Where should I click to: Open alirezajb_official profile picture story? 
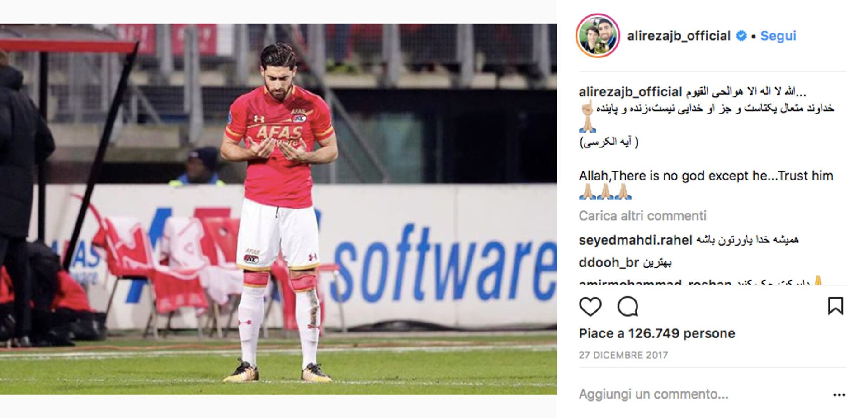pos(598,36)
